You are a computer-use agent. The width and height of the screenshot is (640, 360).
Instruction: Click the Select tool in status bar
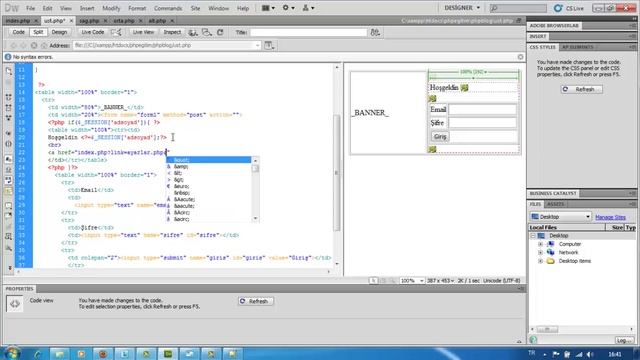(x=373, y=280)
